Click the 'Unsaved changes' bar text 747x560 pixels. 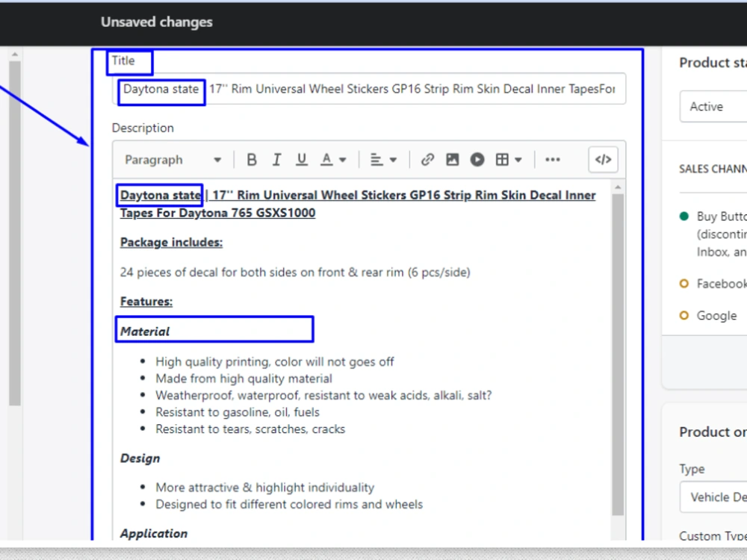(x=157, y=22)
